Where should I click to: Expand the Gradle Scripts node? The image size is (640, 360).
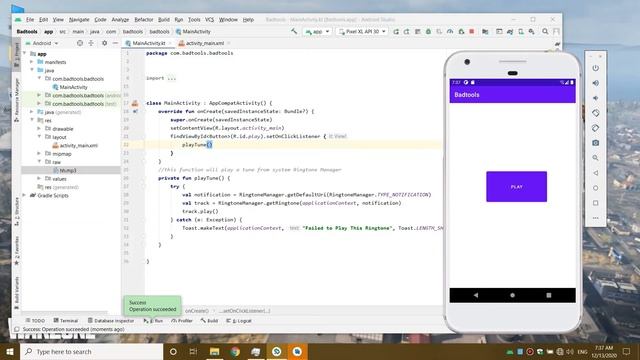point(24,195)
